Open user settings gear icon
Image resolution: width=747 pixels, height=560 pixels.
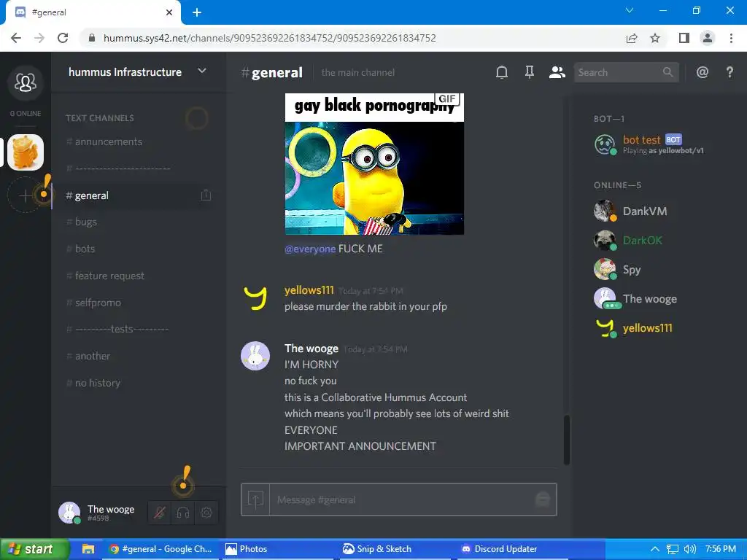[x=206, y=513]
